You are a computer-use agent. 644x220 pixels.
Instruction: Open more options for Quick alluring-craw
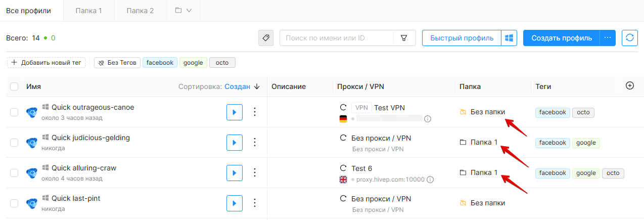[255, 173]
